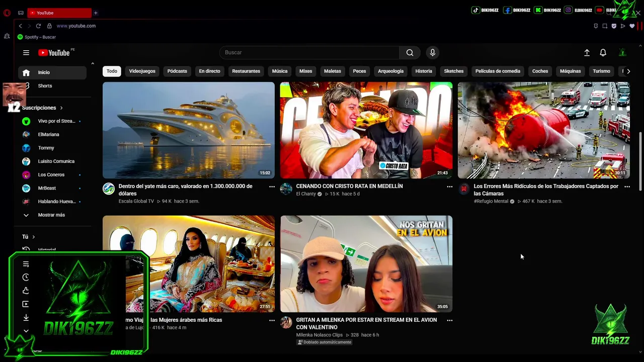Open the Opera menu logo
The width and height of the screenshot is (644, 362).
pos(7,13)
